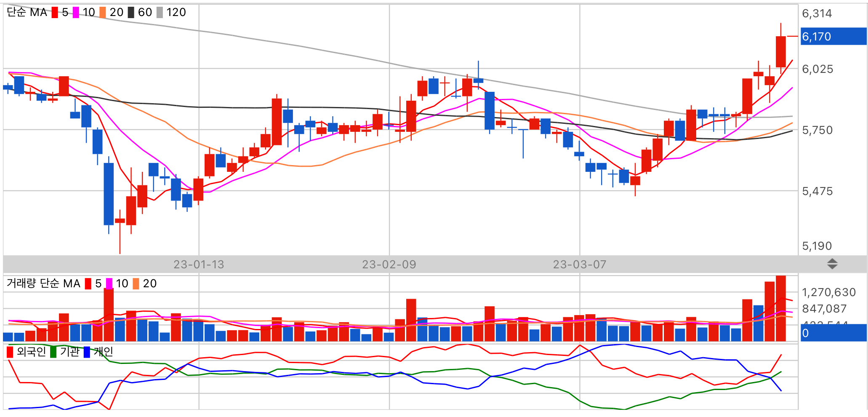This screenshot has height=417, width=868.
Task: Click the '기관' legend text
Action: coord(69,352)
